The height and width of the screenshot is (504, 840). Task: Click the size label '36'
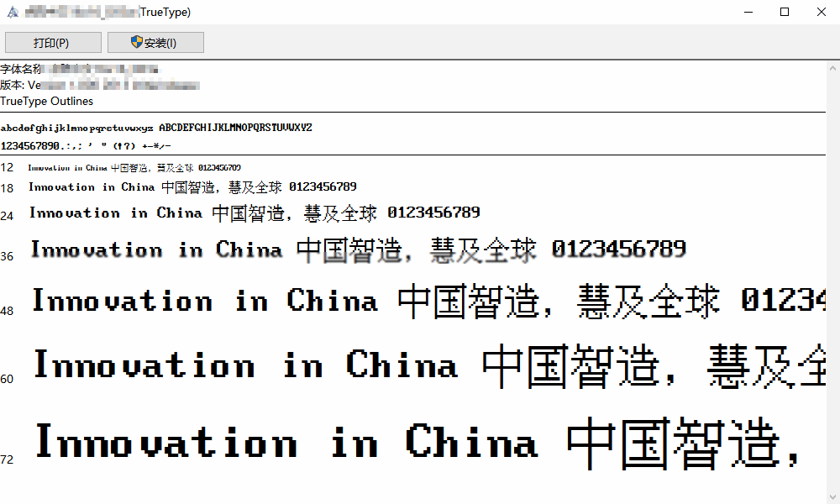pos(7,256)
